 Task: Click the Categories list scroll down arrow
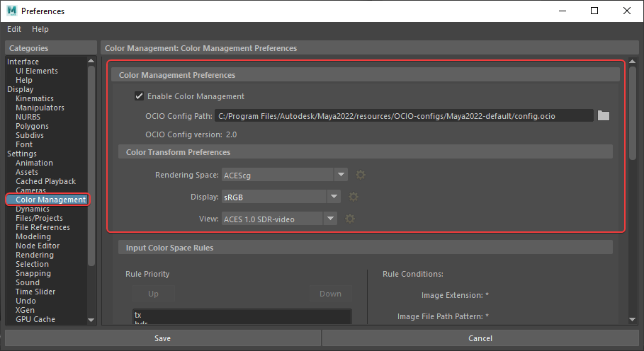tap(91, 320)
